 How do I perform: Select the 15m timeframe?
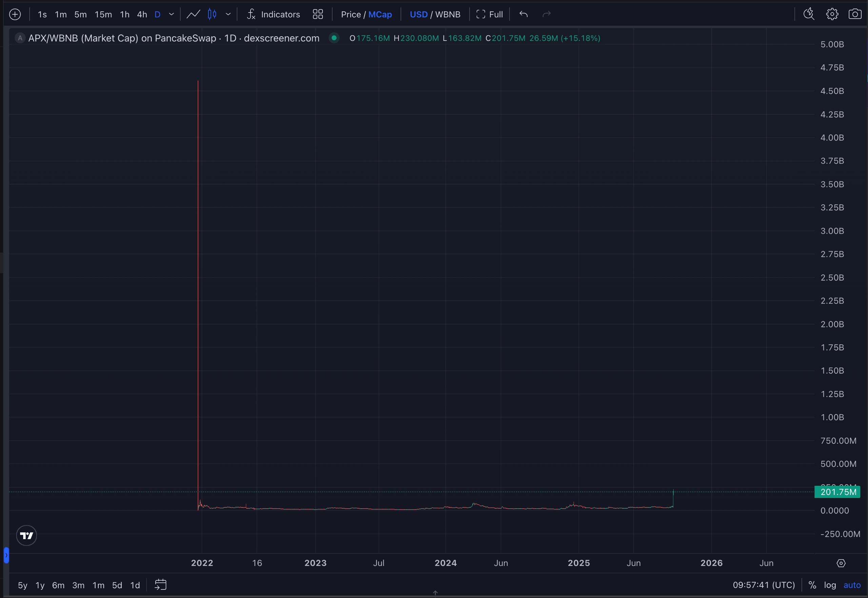[x=103, y=15]
